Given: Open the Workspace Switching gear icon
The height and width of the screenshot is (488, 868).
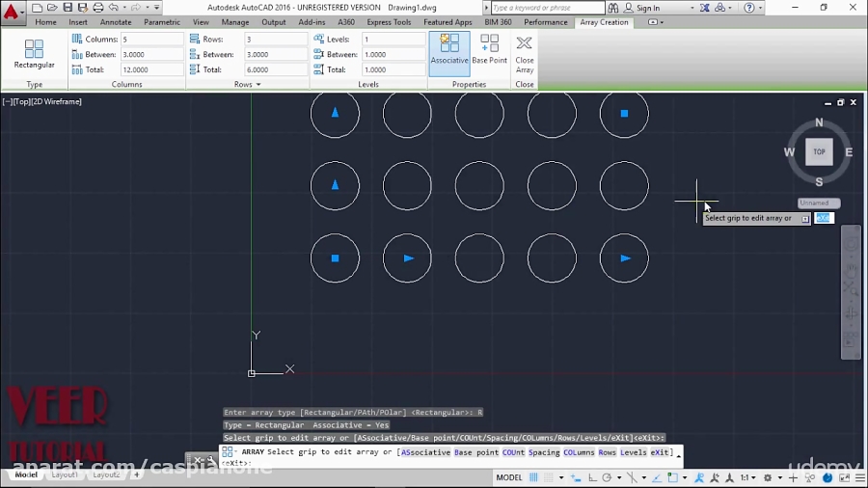Looking at the screenshot, I should pos(768,477).
